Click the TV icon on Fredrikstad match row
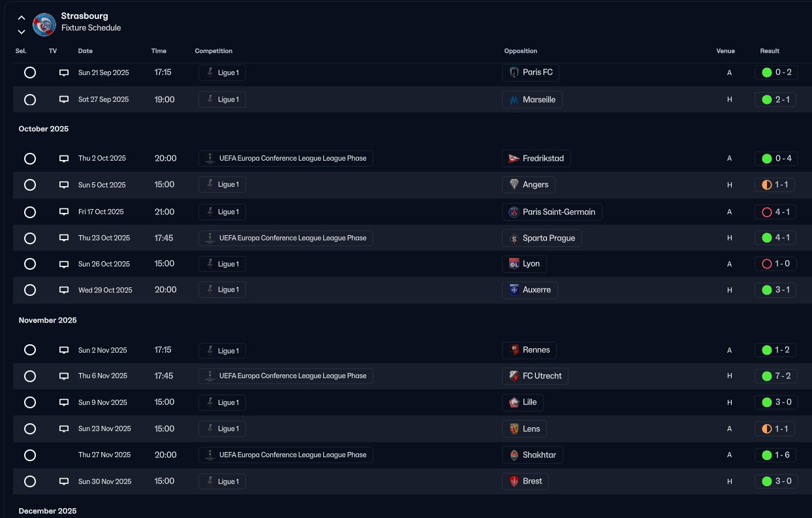Image resolution: width=812 pixels, height=518 pixels. coord(64,159)
